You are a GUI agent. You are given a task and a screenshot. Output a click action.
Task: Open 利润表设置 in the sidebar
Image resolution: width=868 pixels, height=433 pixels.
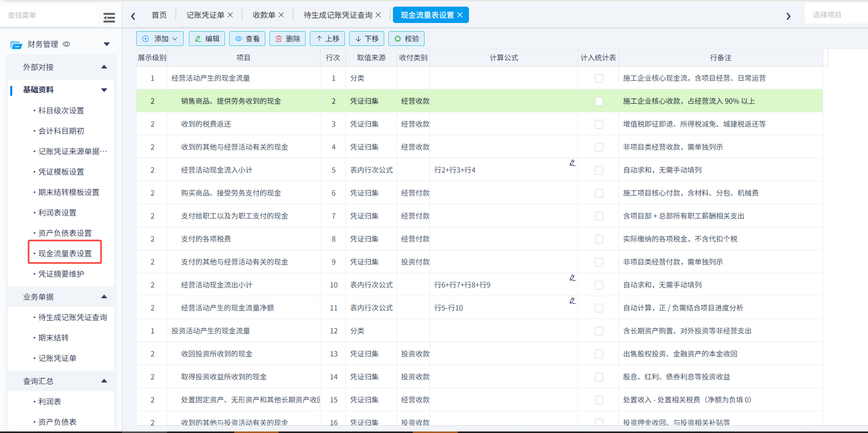click(x=57, y=212)
